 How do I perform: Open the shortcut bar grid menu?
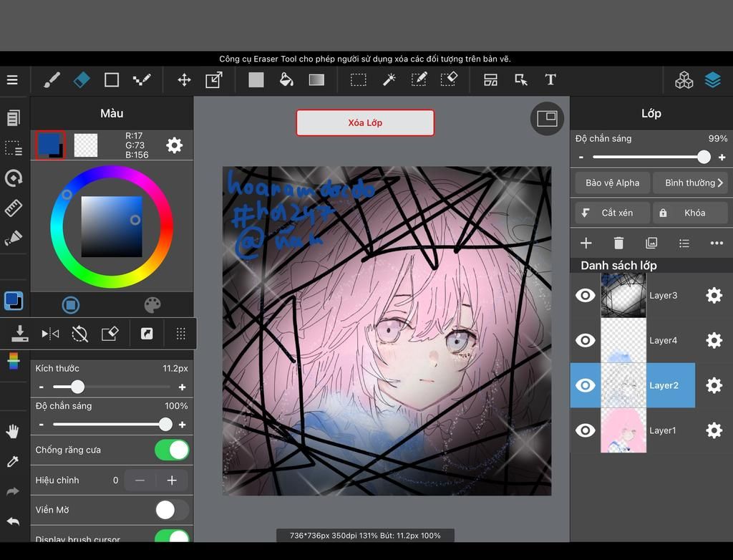tap(181, 334)
